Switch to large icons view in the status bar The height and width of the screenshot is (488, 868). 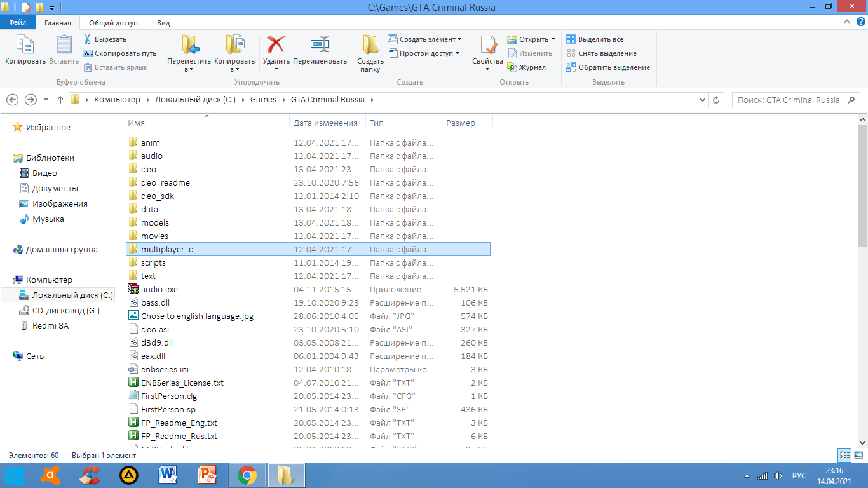[x=858, y=455]
